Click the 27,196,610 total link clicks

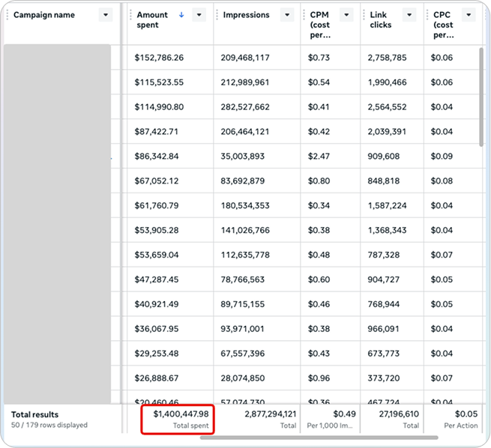pos(399,414)
